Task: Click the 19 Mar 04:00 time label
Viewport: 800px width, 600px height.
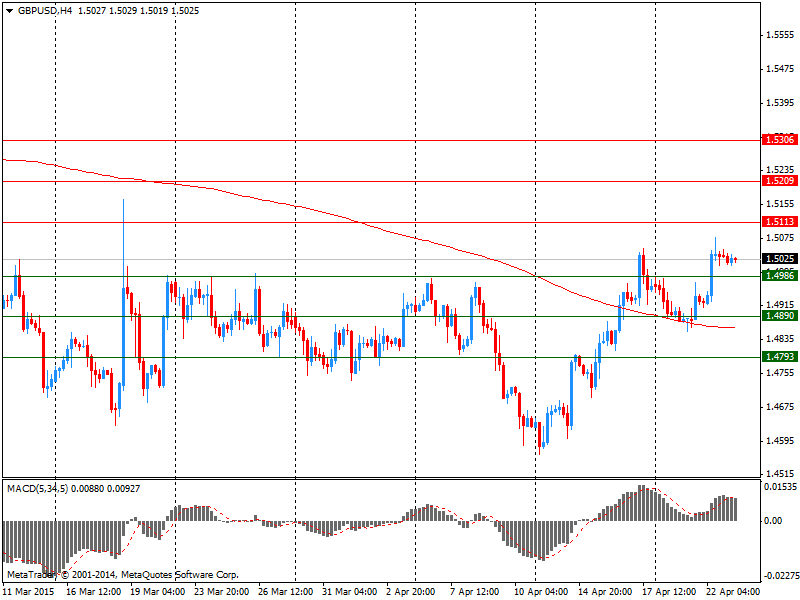Action: point(158,592)
